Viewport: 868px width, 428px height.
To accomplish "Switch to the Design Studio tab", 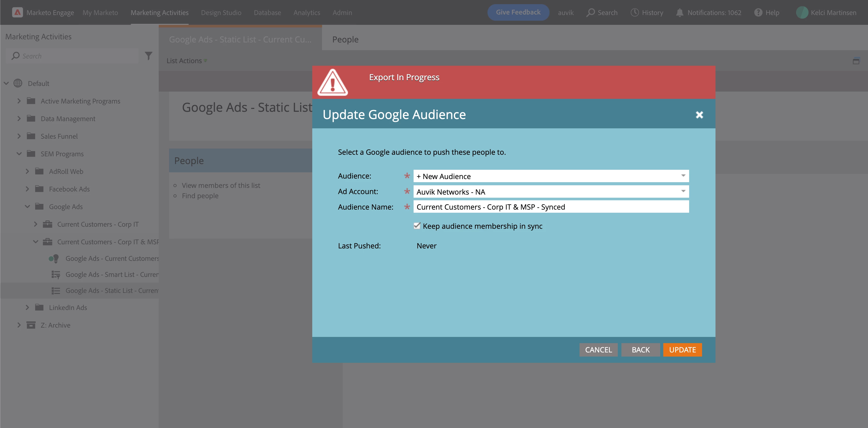I will [221, 12].
